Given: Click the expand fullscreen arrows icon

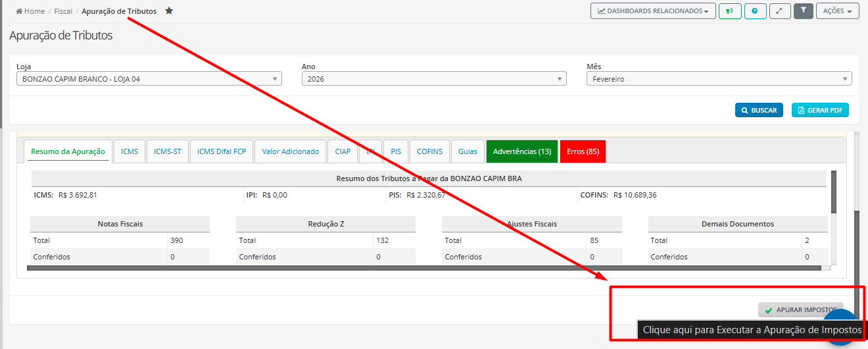Looking at the screenshot, I should 779,11.
